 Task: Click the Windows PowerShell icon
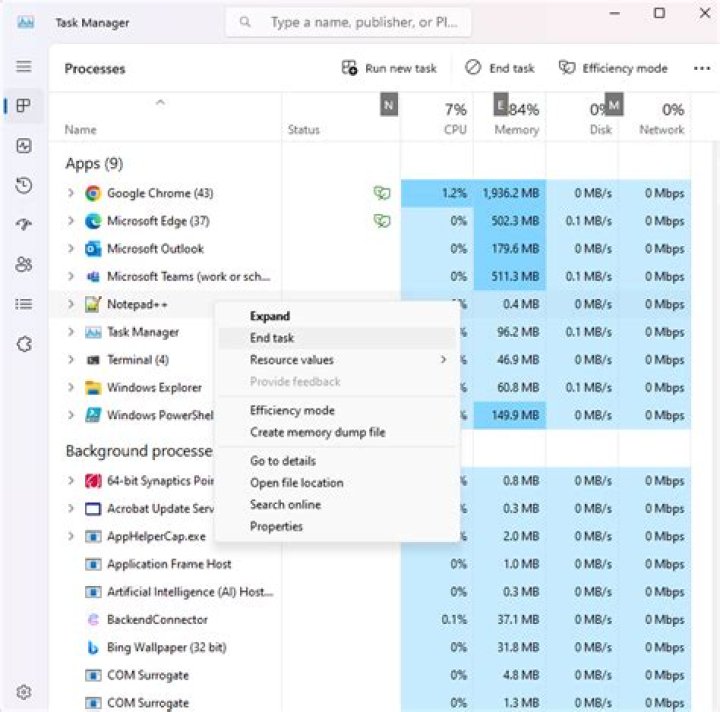click(x=93, y=415)
